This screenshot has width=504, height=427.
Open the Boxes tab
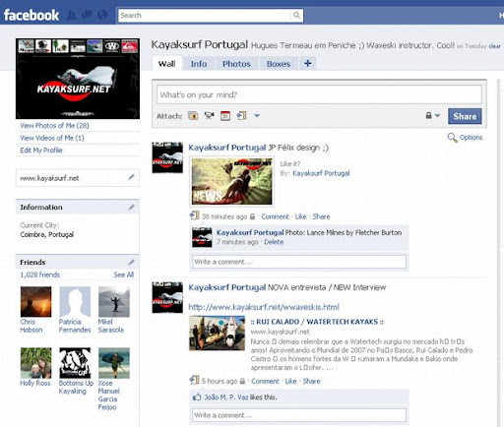point(279,64)
